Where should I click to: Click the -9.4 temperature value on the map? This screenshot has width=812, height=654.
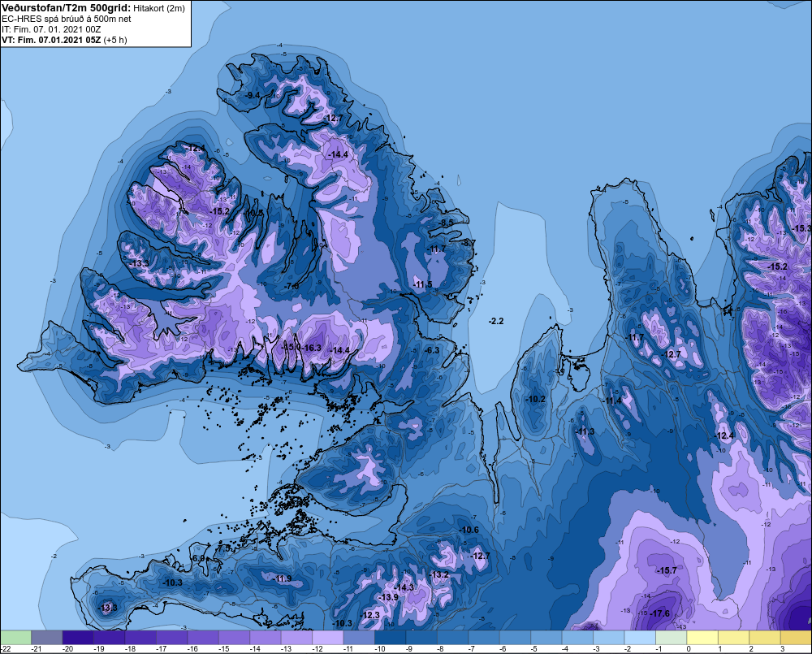coord(253,95)
